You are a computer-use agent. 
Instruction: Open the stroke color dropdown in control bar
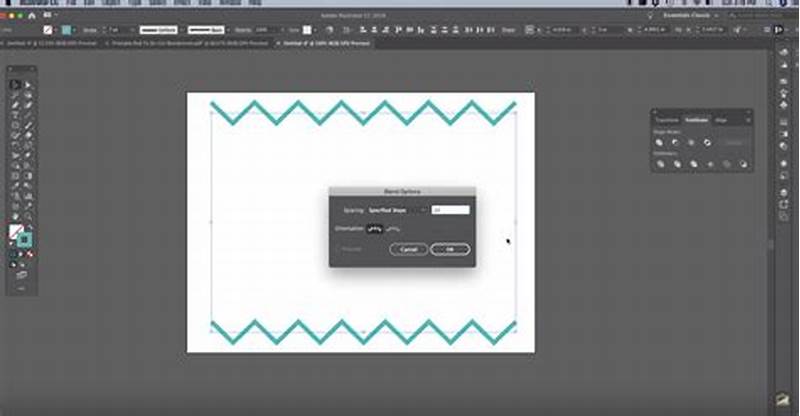74,30
